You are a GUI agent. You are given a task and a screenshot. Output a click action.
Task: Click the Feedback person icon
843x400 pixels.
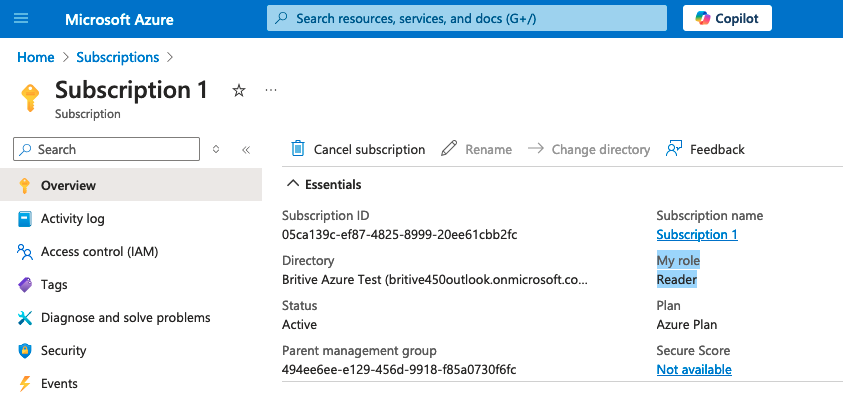[674, 149]
